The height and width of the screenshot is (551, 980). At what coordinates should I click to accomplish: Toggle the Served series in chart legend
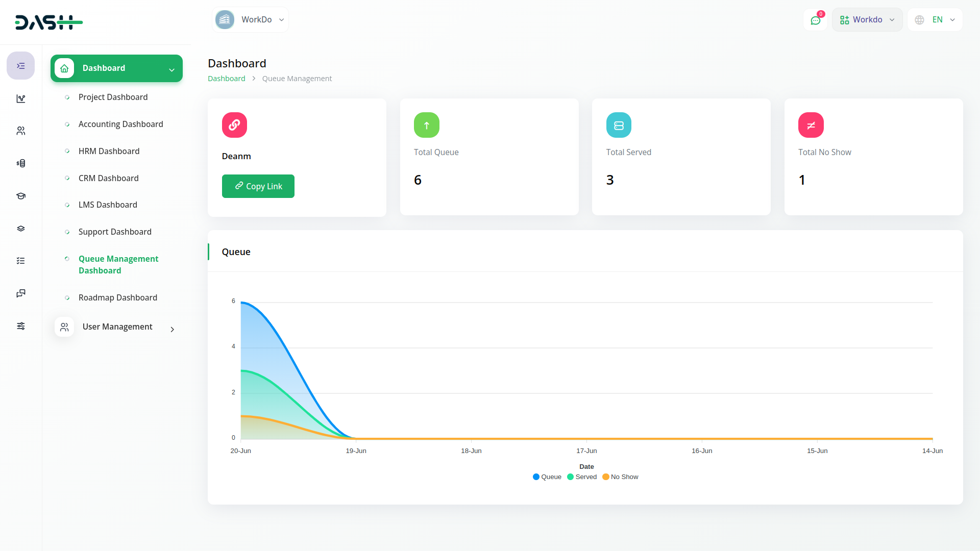pos(582,477)
